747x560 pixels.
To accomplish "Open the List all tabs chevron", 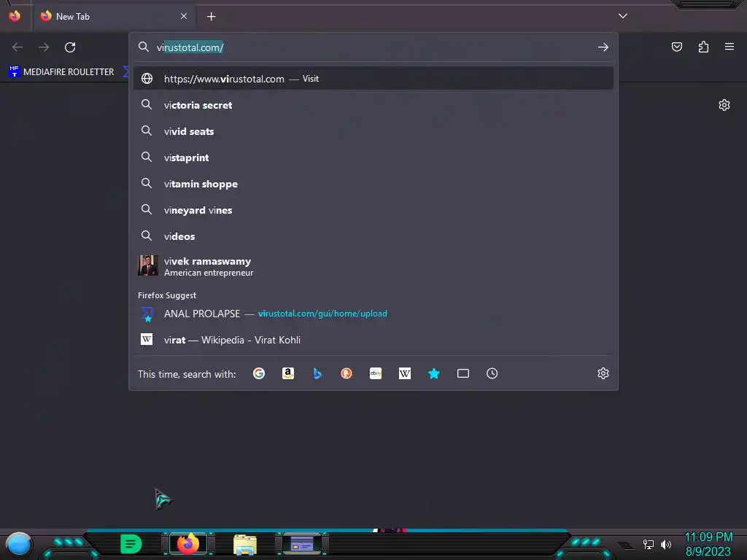I will (623, 16).
